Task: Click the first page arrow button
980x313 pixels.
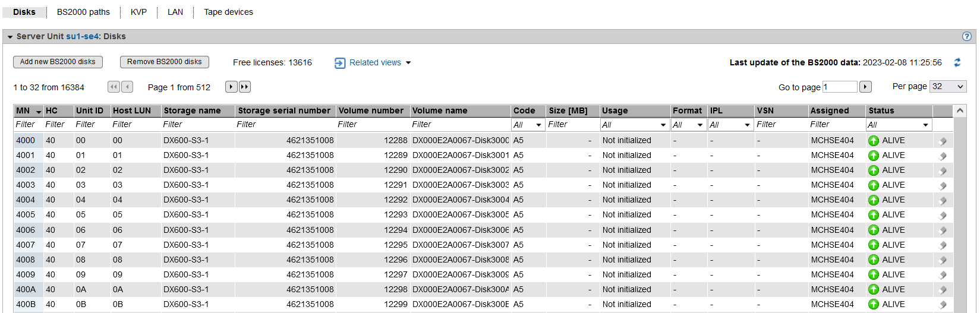Action: [114, 87]
